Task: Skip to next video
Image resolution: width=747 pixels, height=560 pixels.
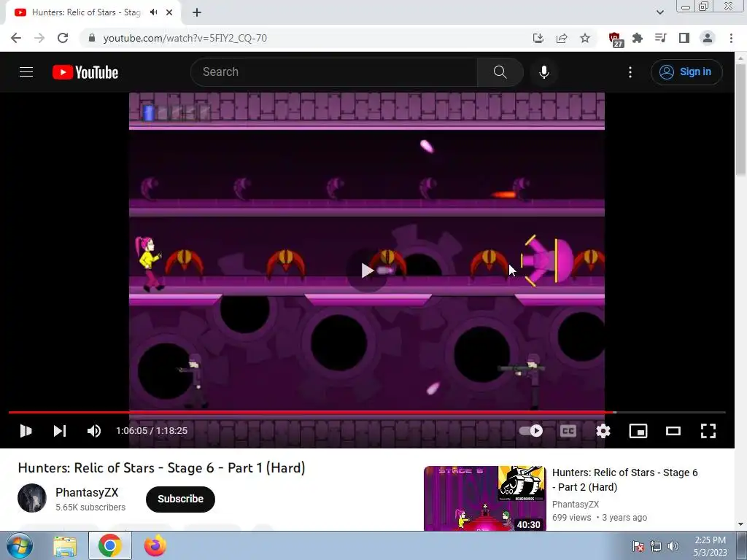Action: pos(60,431)
